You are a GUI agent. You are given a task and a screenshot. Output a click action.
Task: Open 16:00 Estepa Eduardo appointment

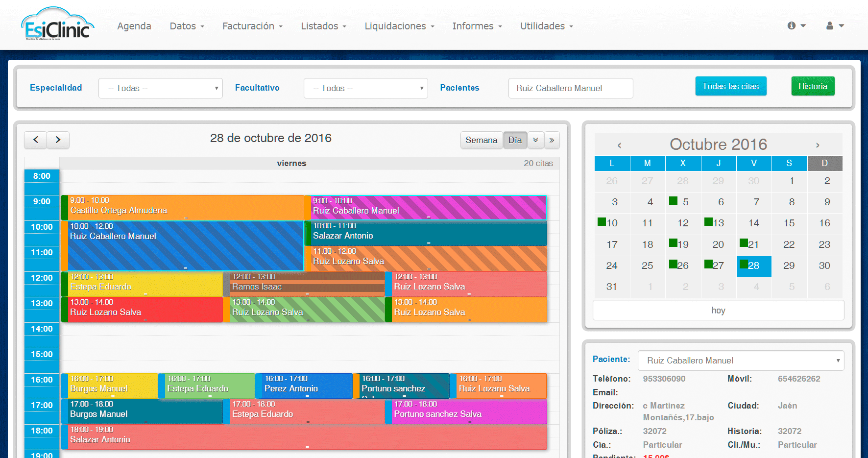point(207,386)
